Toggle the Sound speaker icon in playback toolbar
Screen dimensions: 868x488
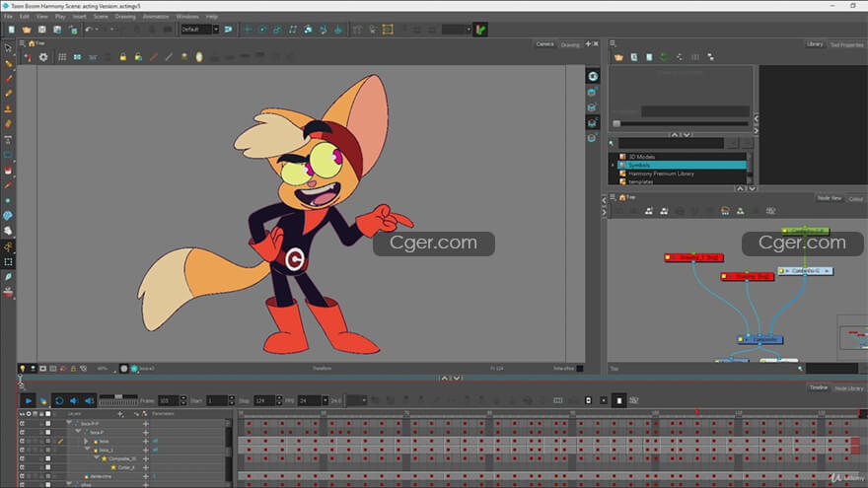click(74, 400)
